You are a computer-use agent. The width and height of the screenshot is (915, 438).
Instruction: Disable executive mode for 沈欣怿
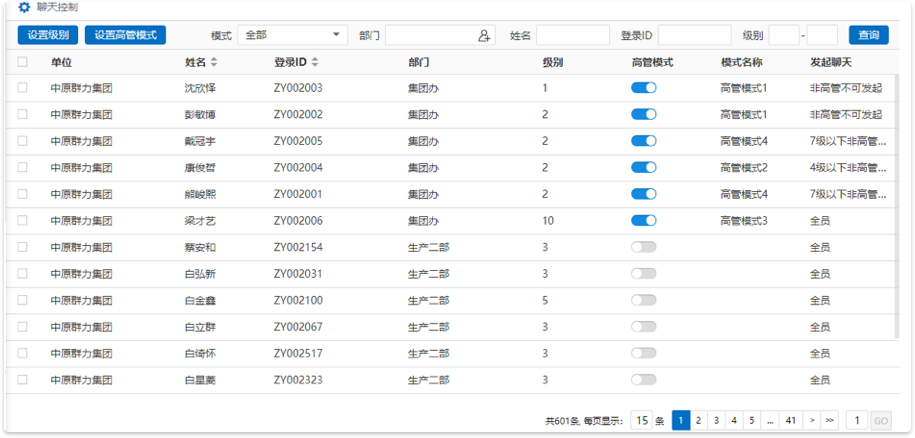click(x=643, y=88)
